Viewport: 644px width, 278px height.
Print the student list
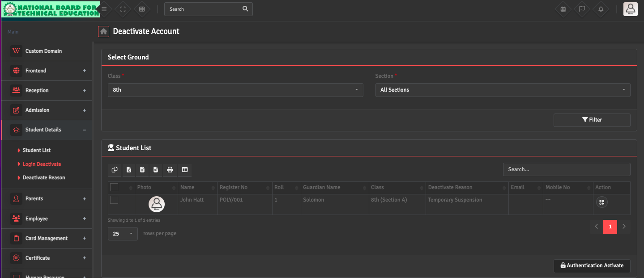click(x=170, y=169)
